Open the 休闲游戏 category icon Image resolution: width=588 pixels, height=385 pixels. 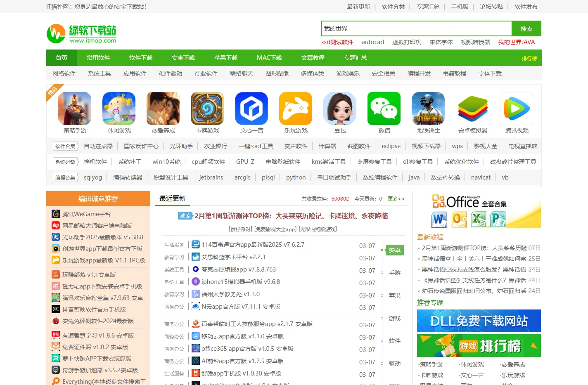click(119, 109)
